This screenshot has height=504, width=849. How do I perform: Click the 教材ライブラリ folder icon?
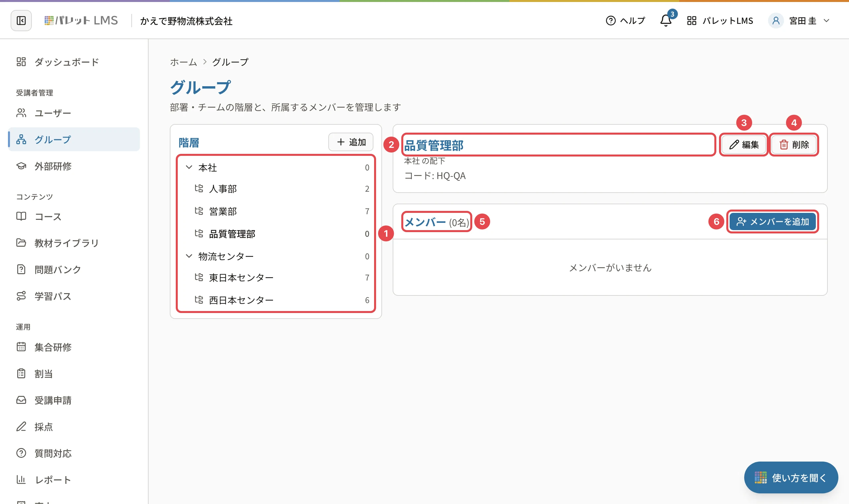tap(21, 243)
